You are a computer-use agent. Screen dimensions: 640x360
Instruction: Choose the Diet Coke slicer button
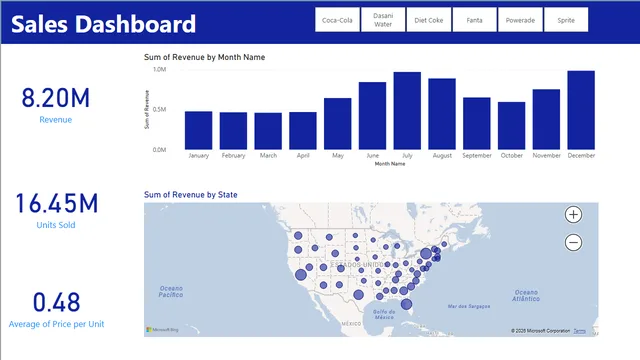[429, 20]
